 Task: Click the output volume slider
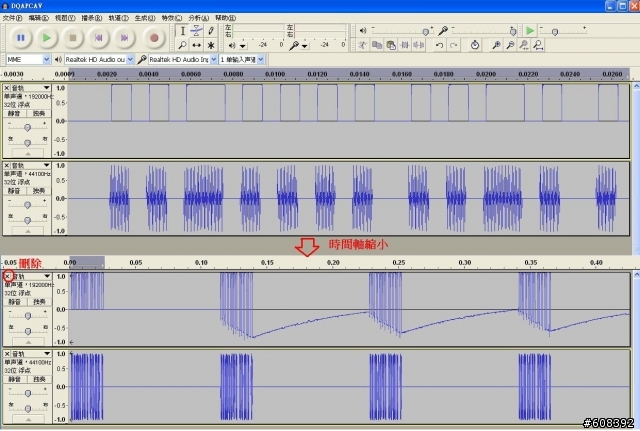tap(402, 31)
